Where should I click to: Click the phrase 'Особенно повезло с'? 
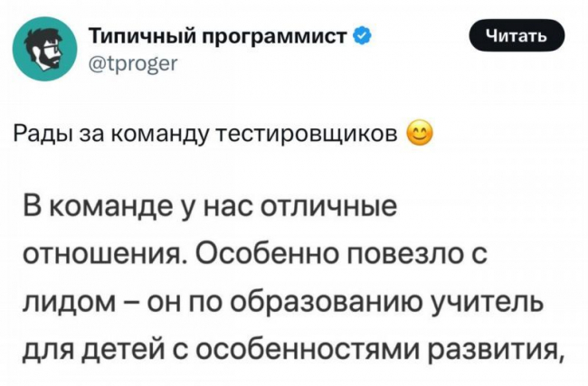coord(340,254)
